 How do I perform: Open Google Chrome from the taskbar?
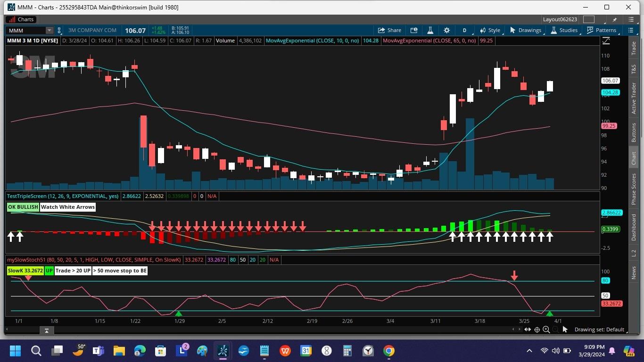pyautogui.click(x=389, y=351)
